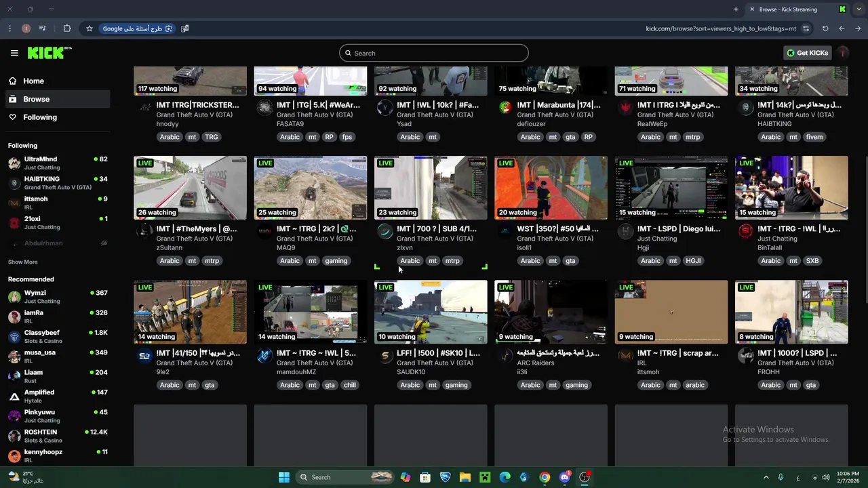Click the mtrp tag under zSultann stream

(x=212, y=261)
